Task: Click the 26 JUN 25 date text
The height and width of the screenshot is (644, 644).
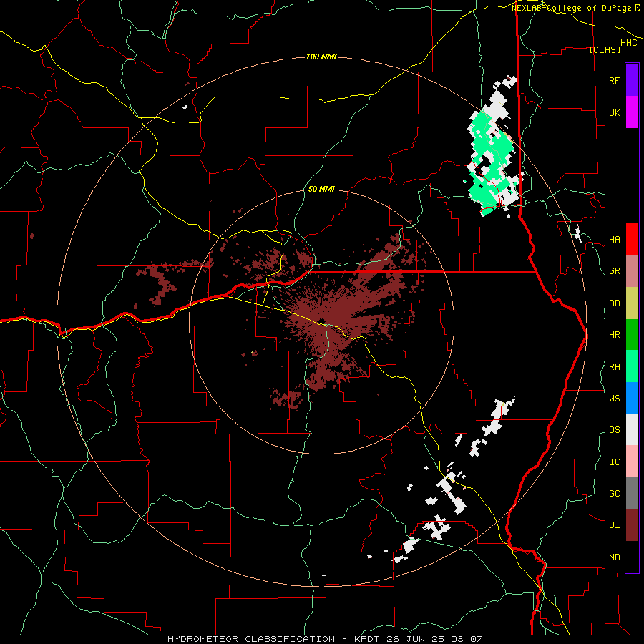Action: pos(415,639)
